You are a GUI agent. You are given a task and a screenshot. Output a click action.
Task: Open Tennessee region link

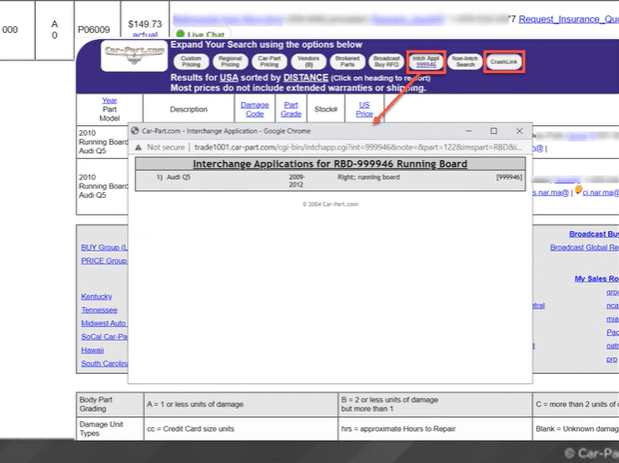[99, 310]
